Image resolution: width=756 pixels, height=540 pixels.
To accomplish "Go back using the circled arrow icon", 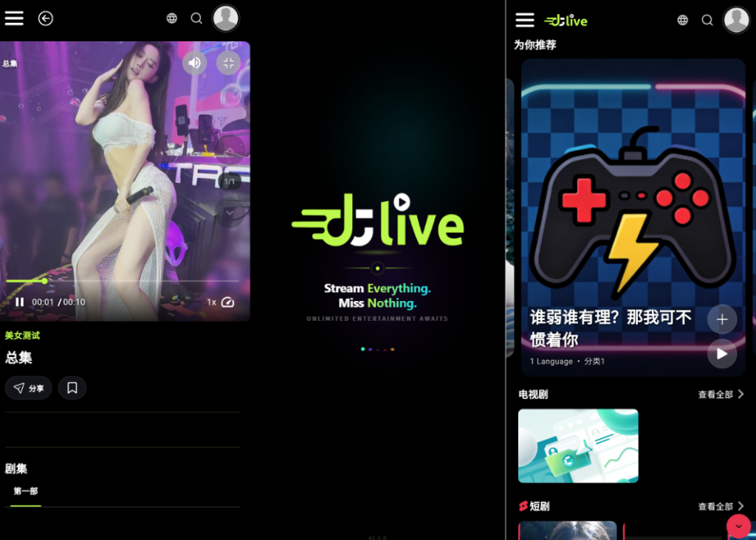I will (x=46, y=18).
